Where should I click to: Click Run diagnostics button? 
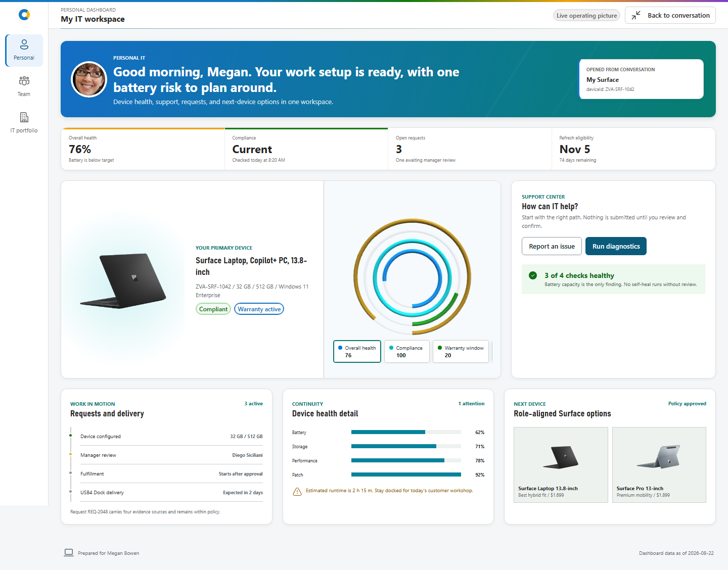(x=616, y=246)
